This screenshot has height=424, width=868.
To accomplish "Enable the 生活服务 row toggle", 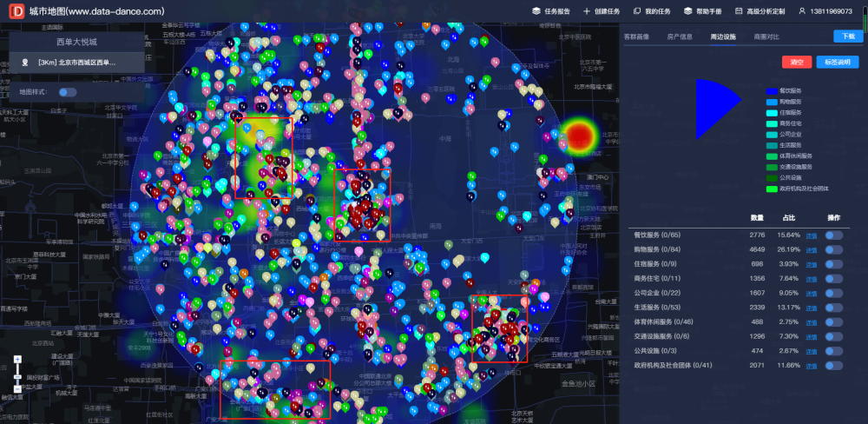I will (833, 308).
